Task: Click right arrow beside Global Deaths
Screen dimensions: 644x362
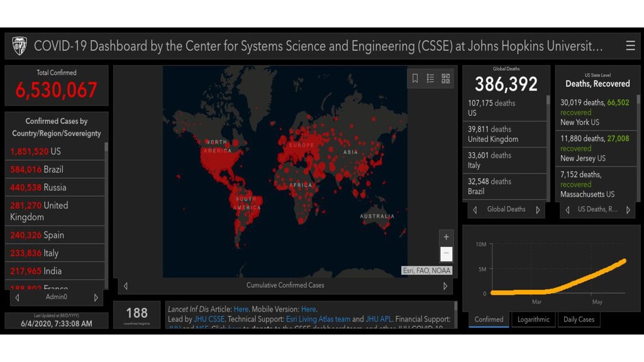Action: click(538, 210)
